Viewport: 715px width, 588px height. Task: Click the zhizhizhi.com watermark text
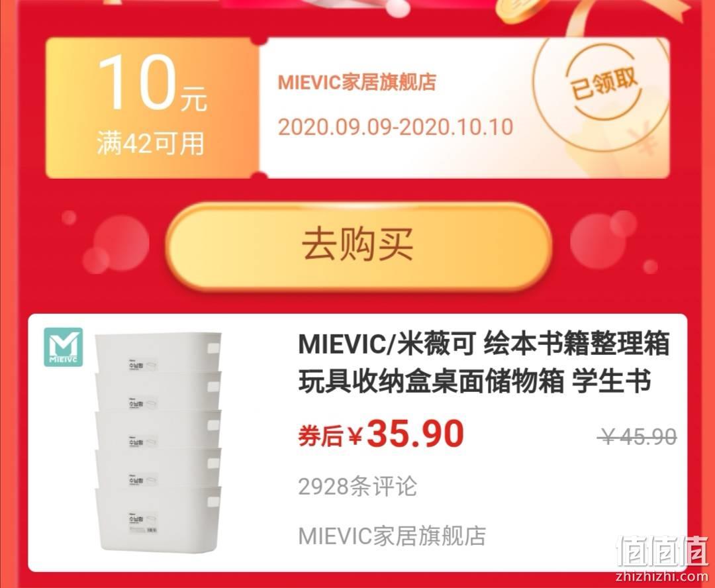(x=661, y=576)
